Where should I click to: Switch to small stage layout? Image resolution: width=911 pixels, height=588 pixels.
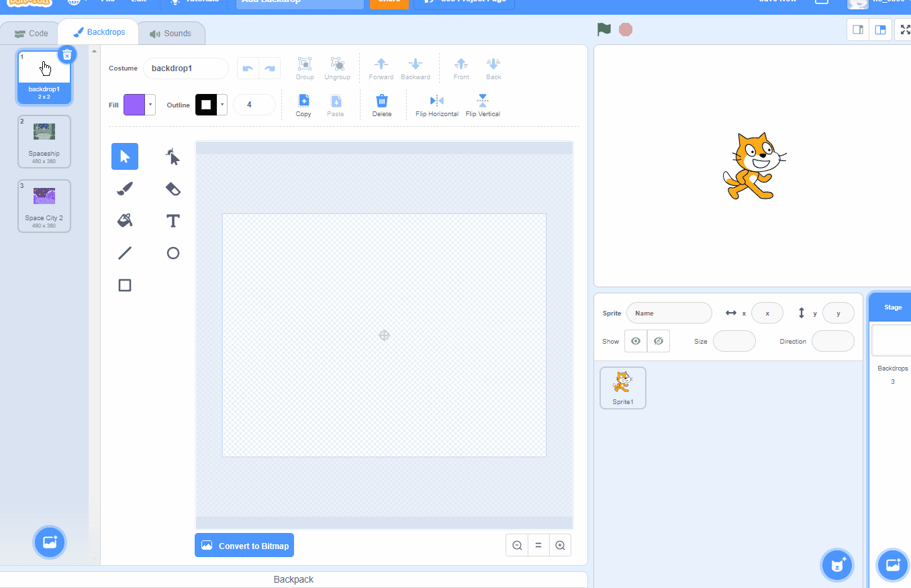coord(858,30)
